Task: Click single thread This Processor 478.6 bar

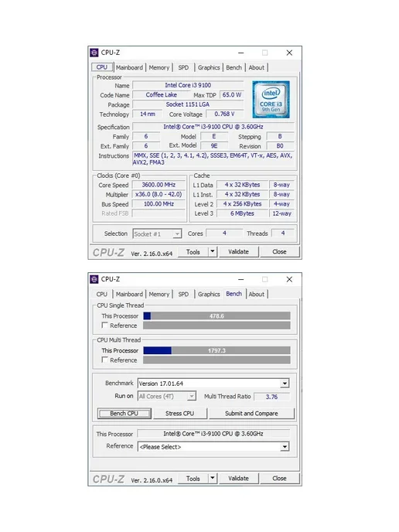Action: click(217, 315)
